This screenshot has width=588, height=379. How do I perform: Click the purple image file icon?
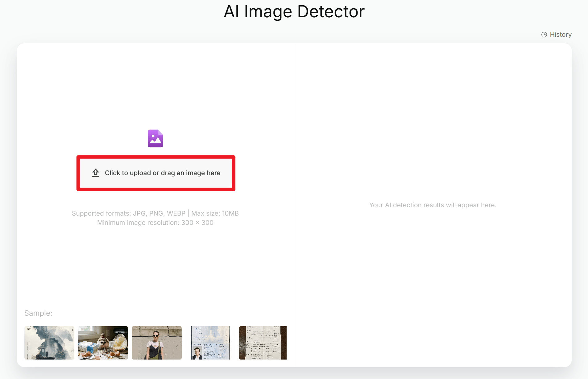[155, 138]
